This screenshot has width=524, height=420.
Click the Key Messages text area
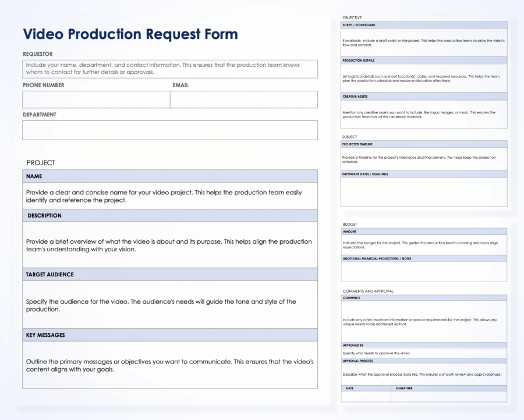[169, 365]
